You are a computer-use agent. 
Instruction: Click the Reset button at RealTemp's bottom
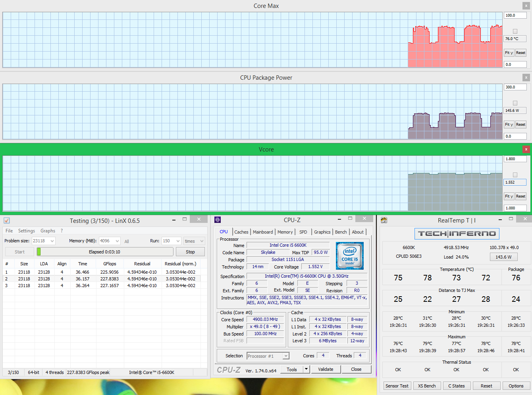pyautogui.click(x=486, y=386)
